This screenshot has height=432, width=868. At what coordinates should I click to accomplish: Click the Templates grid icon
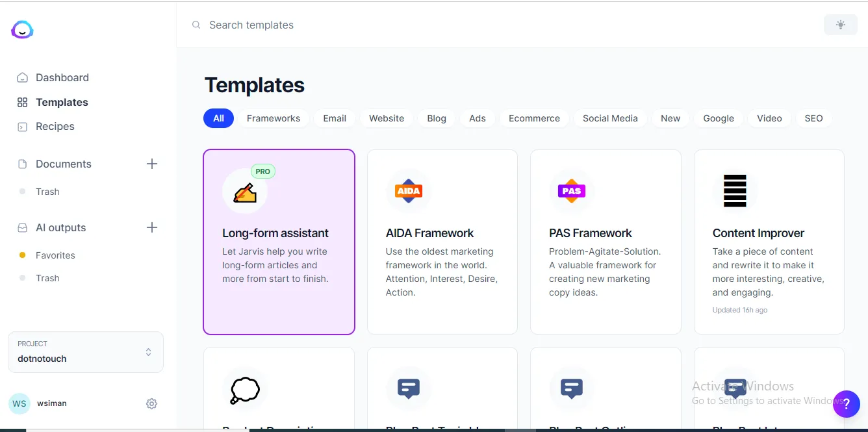tap(22, 102)
